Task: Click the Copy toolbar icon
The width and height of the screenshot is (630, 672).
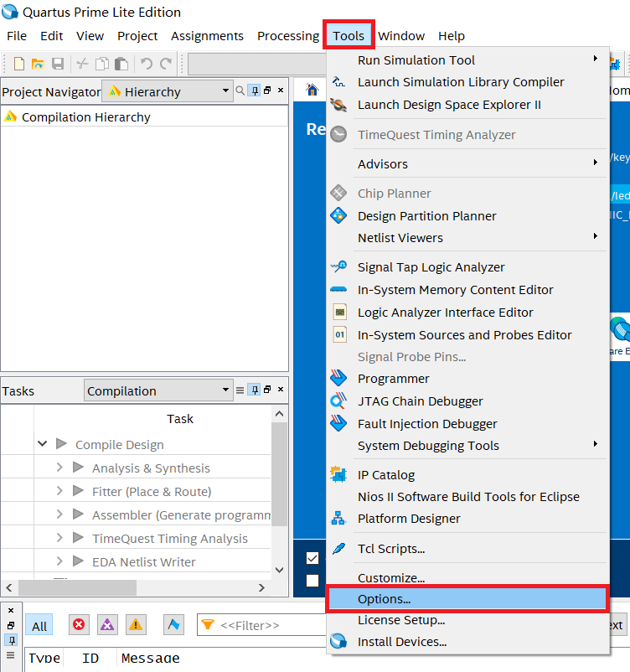Action: click(x=102, y=64)
